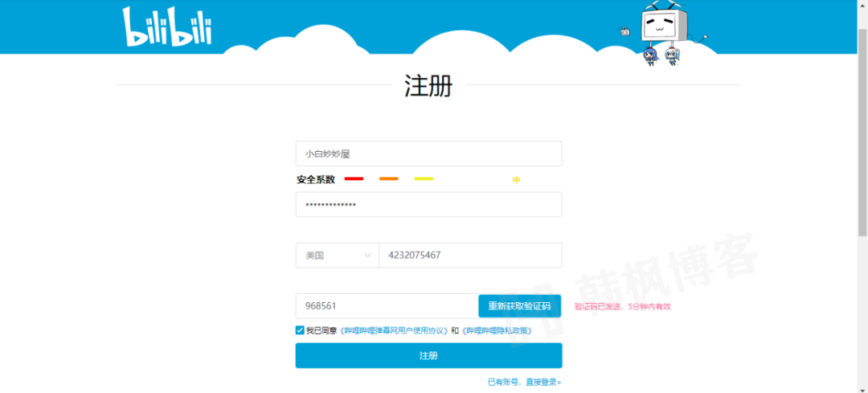Uncheck the 我已同意 agreement checkbox
This screenshot has width=868, height=393.
(300, 330)
